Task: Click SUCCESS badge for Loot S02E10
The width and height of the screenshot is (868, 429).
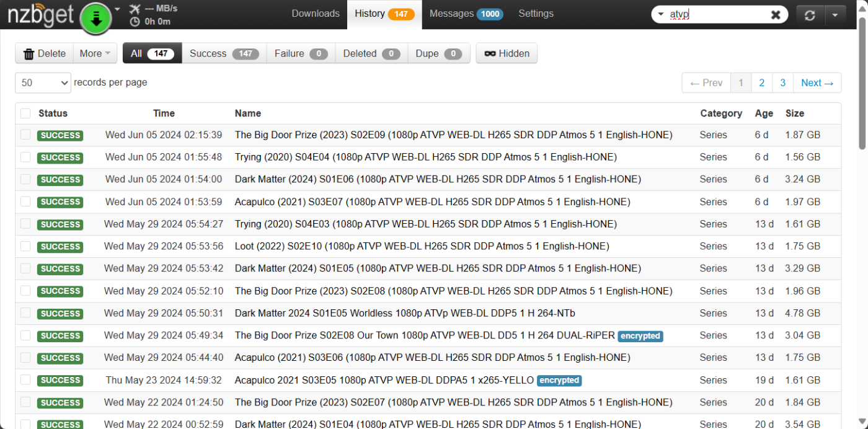Action: click(60, 247)
